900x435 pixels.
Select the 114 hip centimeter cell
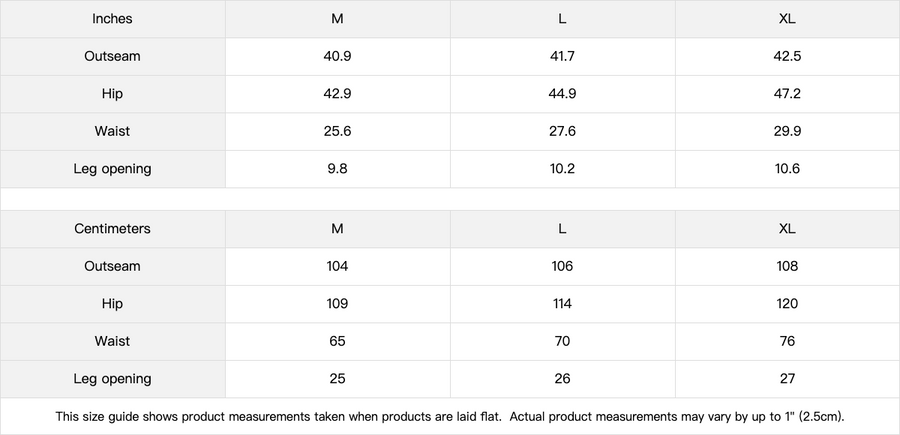pos(562,304)
